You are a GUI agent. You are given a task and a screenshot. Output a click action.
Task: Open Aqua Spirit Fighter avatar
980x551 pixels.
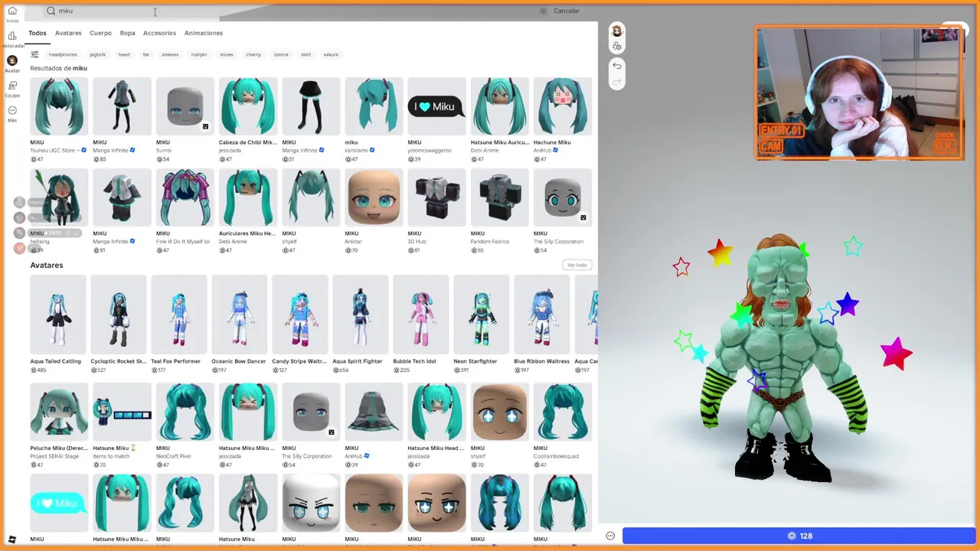point(361,315)
